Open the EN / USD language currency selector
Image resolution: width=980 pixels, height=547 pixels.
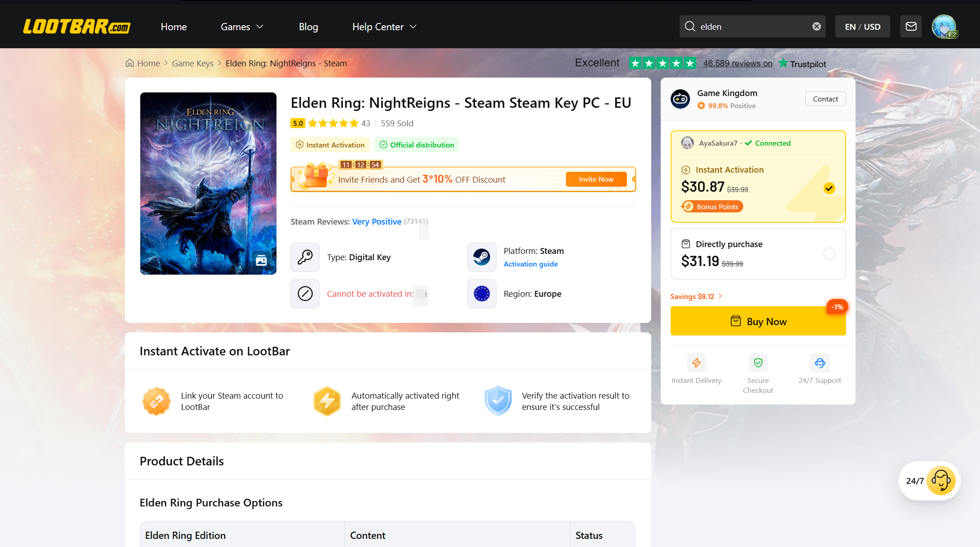pyautogui.click(x=862, y=27)
